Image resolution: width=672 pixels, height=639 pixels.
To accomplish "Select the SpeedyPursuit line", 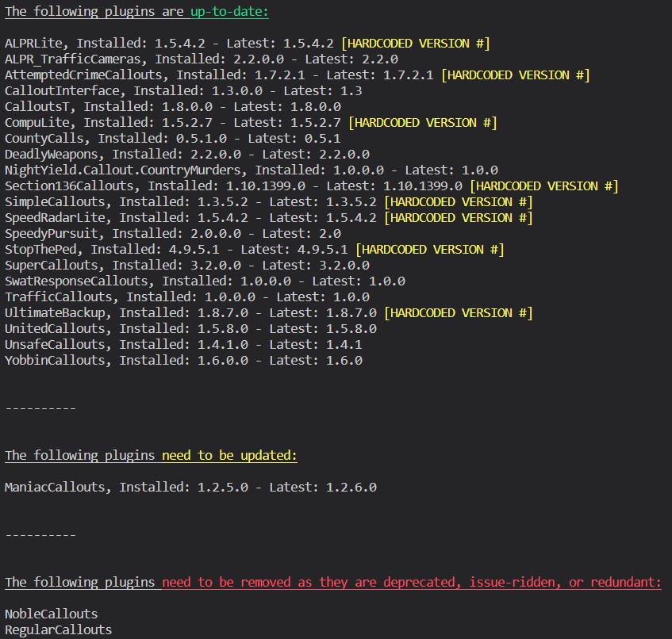I will (x=173, y=233).
